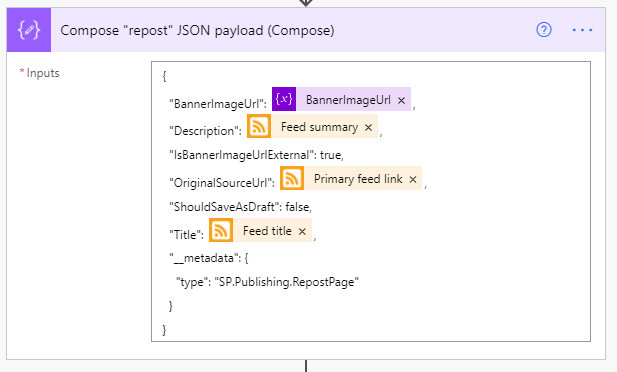Image resolution: width=617 pixels, height=372 pixels.
Task: Click the "Title" key text
Action: [186, 235]
